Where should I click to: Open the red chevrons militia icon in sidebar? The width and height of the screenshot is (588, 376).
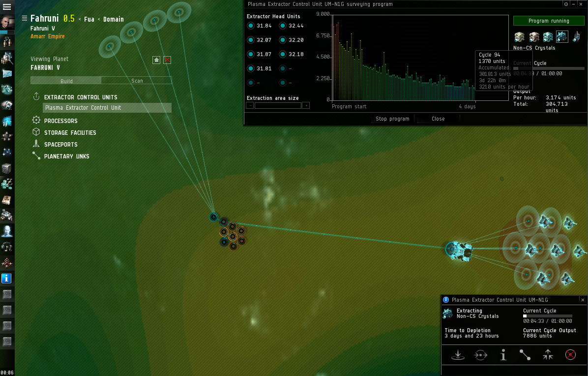7,263
